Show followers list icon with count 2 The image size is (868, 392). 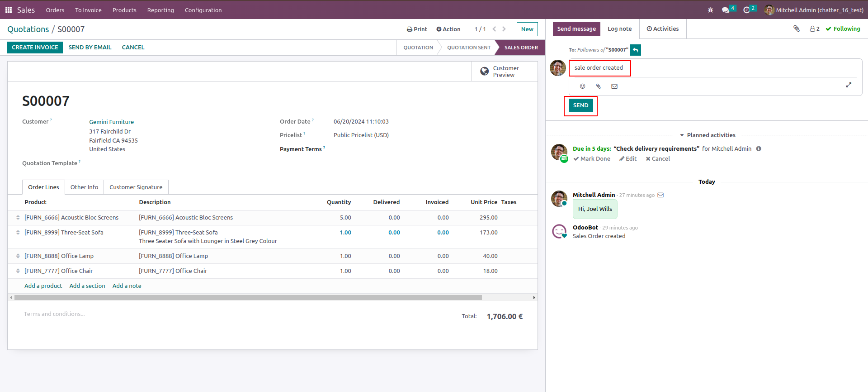[x=815, y=29]
